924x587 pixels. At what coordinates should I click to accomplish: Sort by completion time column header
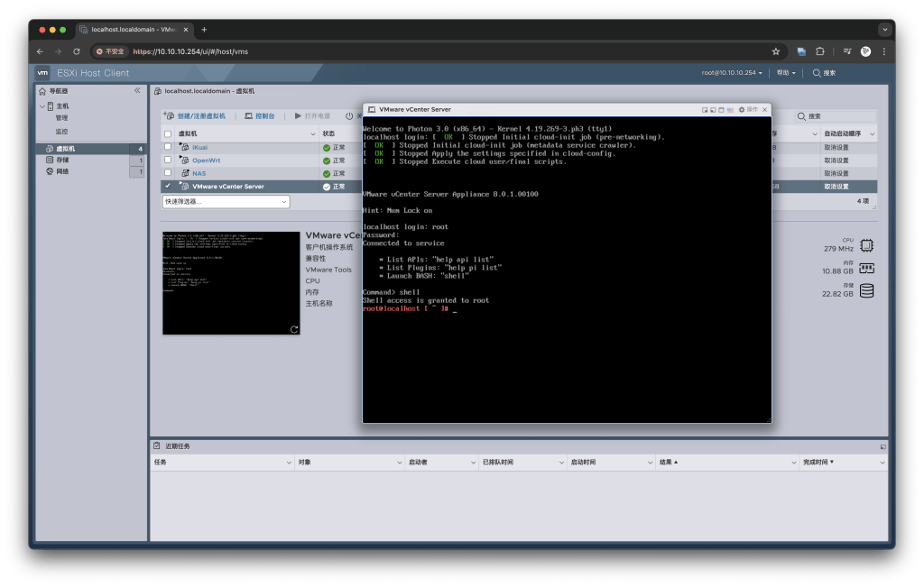pyautogui.click(x=818, y=463)
